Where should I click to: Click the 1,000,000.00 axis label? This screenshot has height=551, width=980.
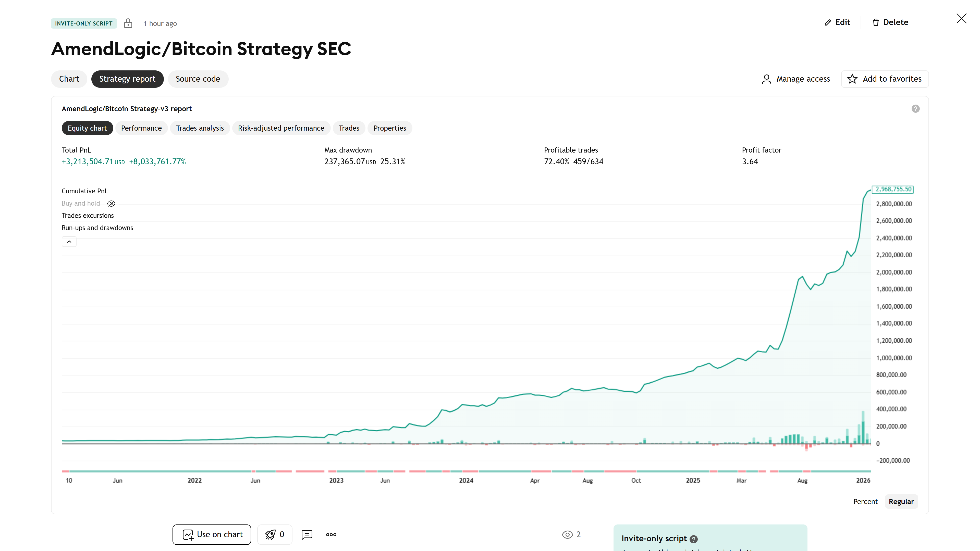tap(894, 358)
